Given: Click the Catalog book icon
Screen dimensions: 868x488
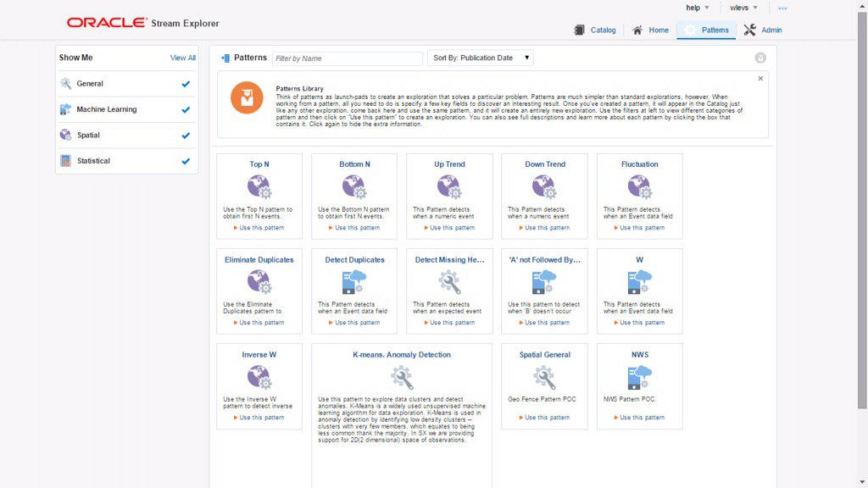Looking at the screenshot, I should [579, 30].
